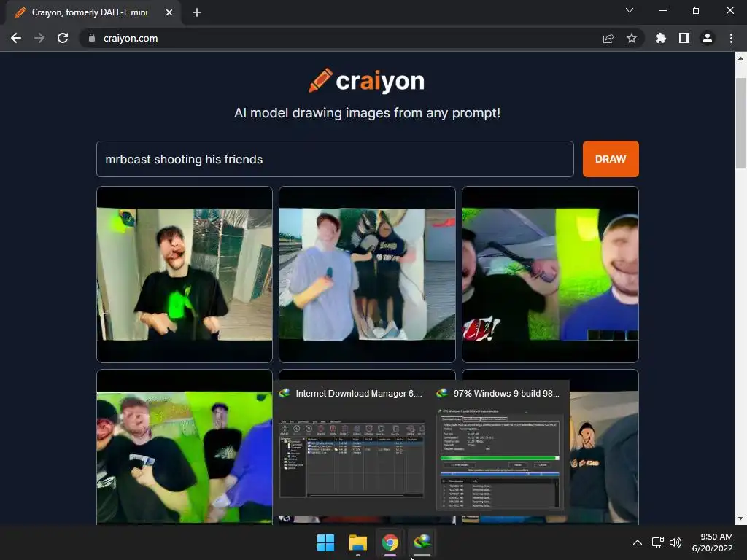Open the third generated image, blue hoodie
The image size is (747, 560).
point(550,274)
